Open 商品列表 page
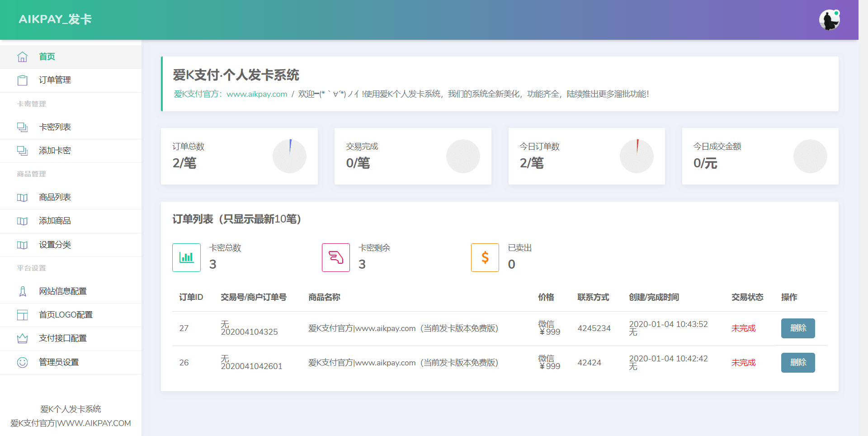Viewport: 868px width, 436px height. tap(71, 197)
